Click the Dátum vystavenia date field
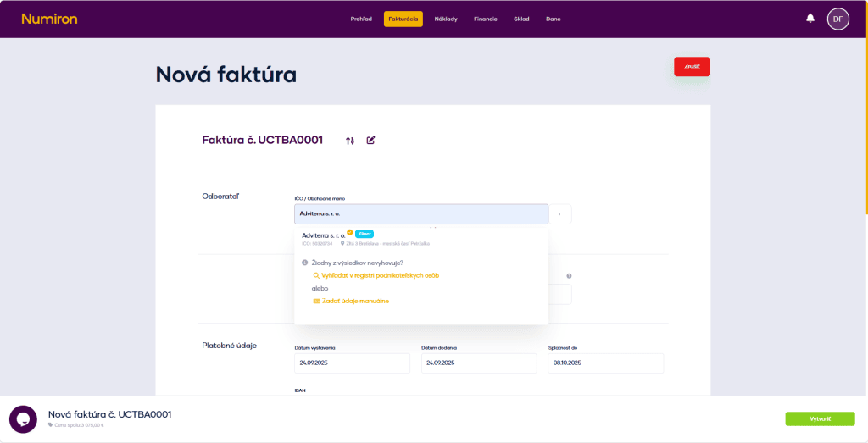The height and width of the screenshot is (443, 868). tap(352, 363)
